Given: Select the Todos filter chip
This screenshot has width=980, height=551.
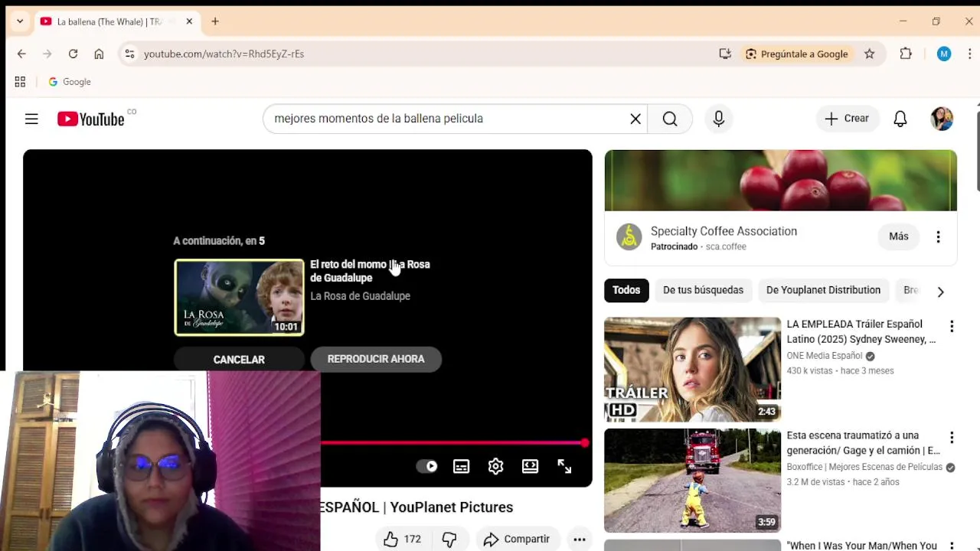Looking at the screenshot, I should [x=626, y=290].
